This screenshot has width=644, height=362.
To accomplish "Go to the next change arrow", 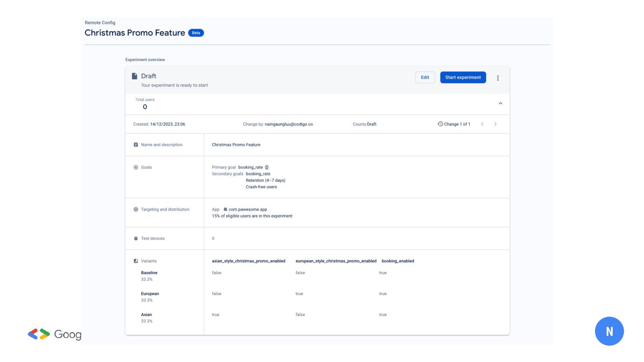I will coord(495,124).
